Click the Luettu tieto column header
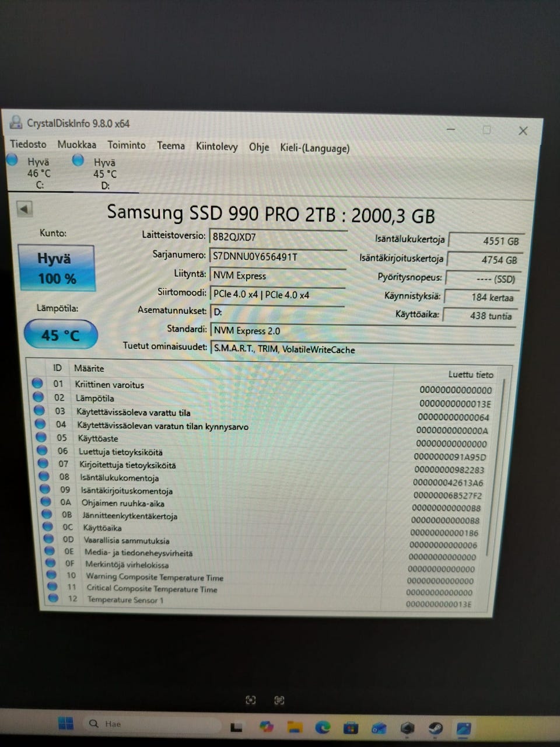Viewport: 560px width, 747px height. (x=471, y=374)
